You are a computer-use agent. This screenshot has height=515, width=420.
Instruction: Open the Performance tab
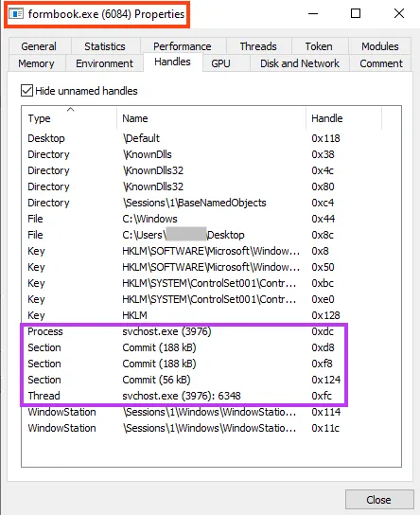(183, 46)
